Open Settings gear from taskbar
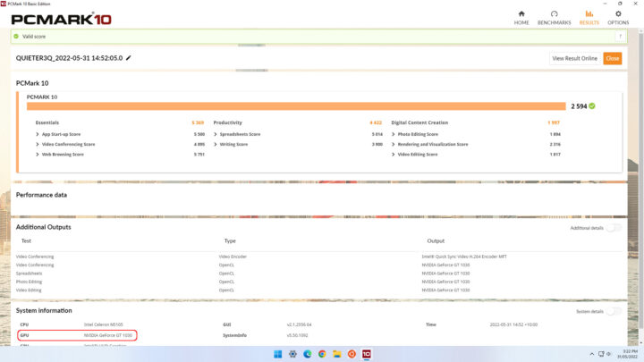 click(292, 354)
